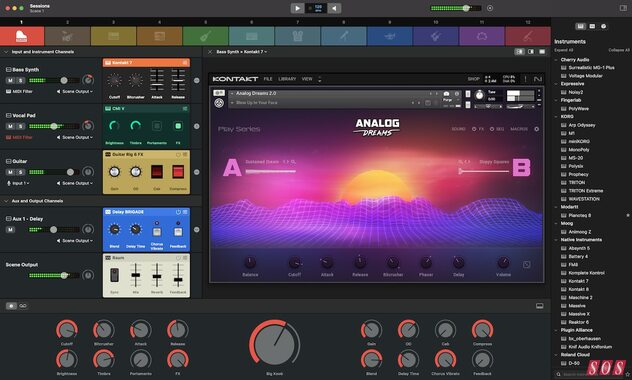Click the insert slot button beside the Guitar Rig rack
Viewport: 632px width, 380px height.
coord(197,172)
